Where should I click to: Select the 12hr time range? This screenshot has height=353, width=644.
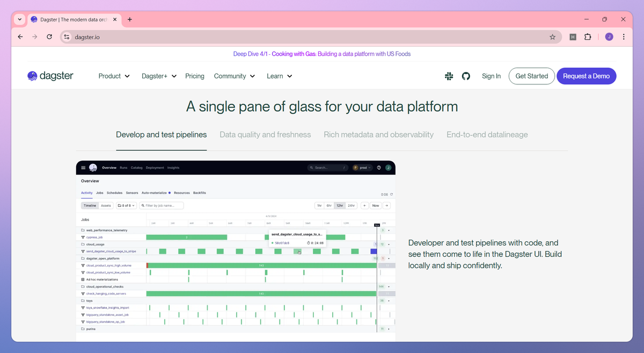tap(340, 205)
